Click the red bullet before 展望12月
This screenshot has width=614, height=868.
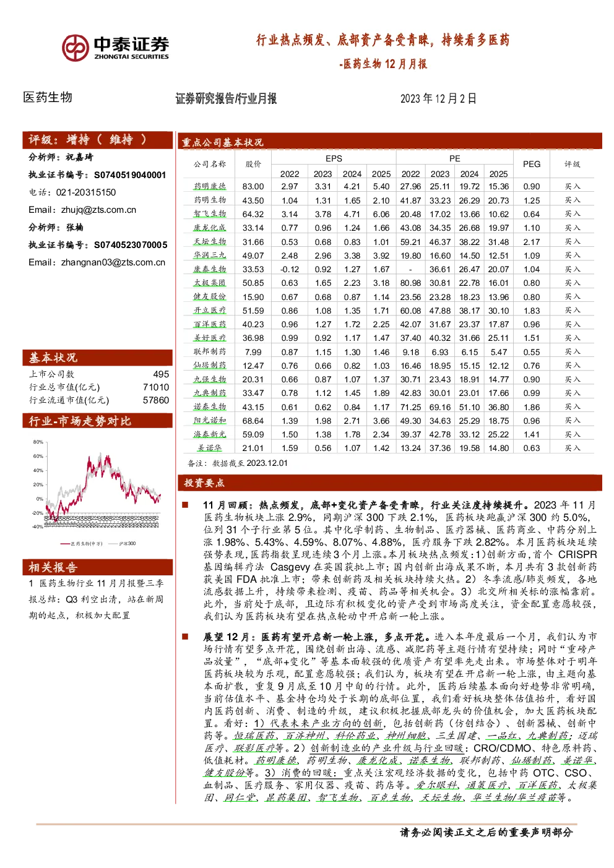click(185, 636)
